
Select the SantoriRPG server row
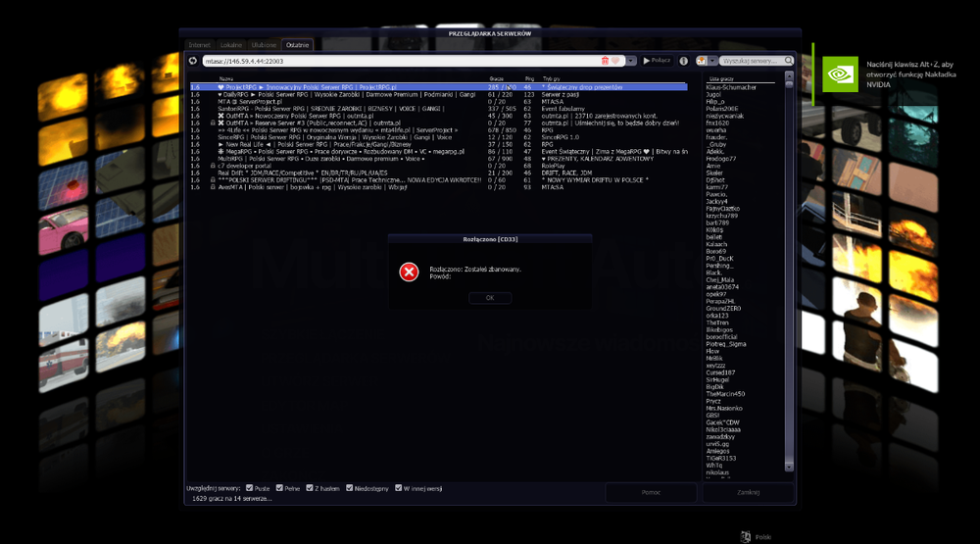tap(438, 109)
